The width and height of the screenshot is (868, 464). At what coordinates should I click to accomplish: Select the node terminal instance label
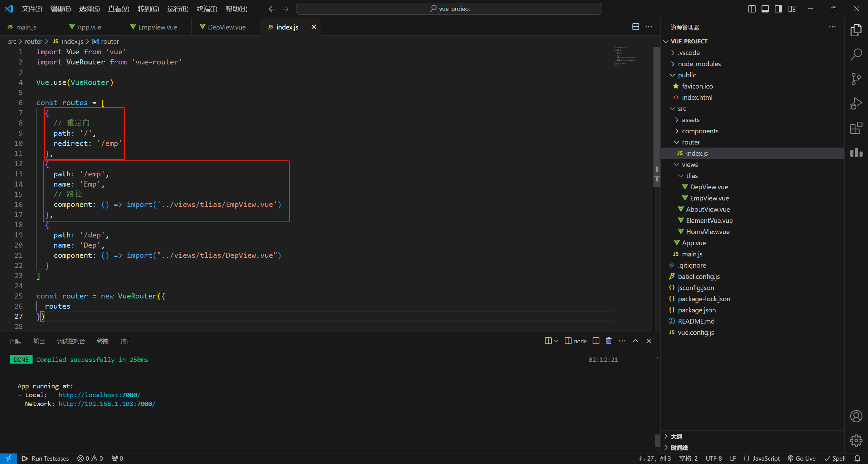(x=576, y=341)
